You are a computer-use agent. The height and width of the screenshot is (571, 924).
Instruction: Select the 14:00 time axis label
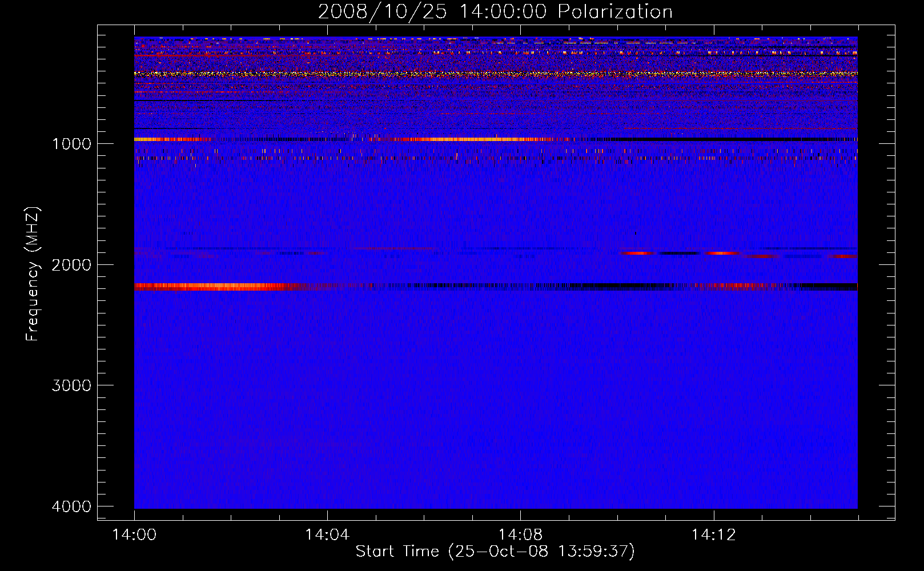134,535
